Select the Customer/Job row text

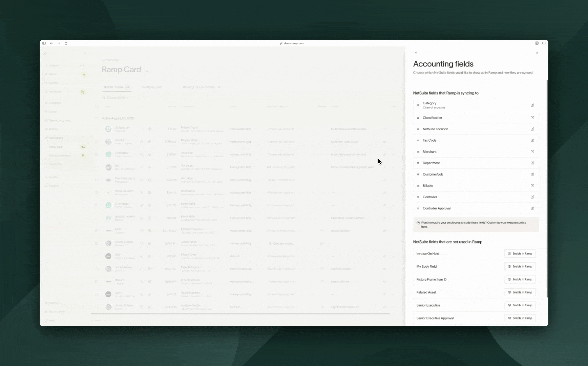coord(433,175)
